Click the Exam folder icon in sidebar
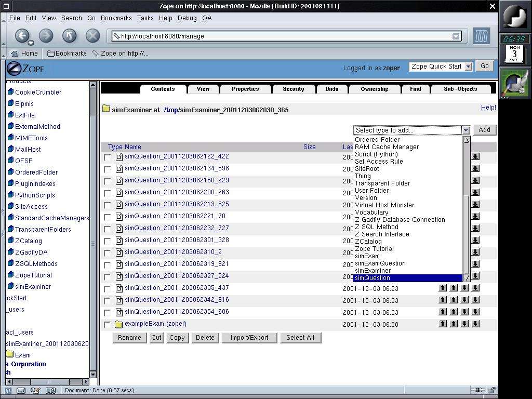Viewport: 532px width, 399px height. point(10,354)
